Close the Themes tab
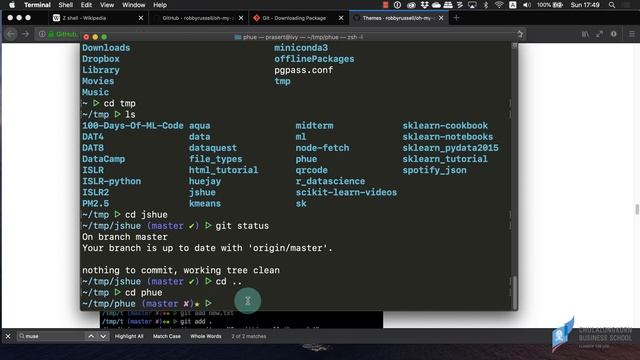This screenshot has width=640, height=360. (x=441, y=18)
